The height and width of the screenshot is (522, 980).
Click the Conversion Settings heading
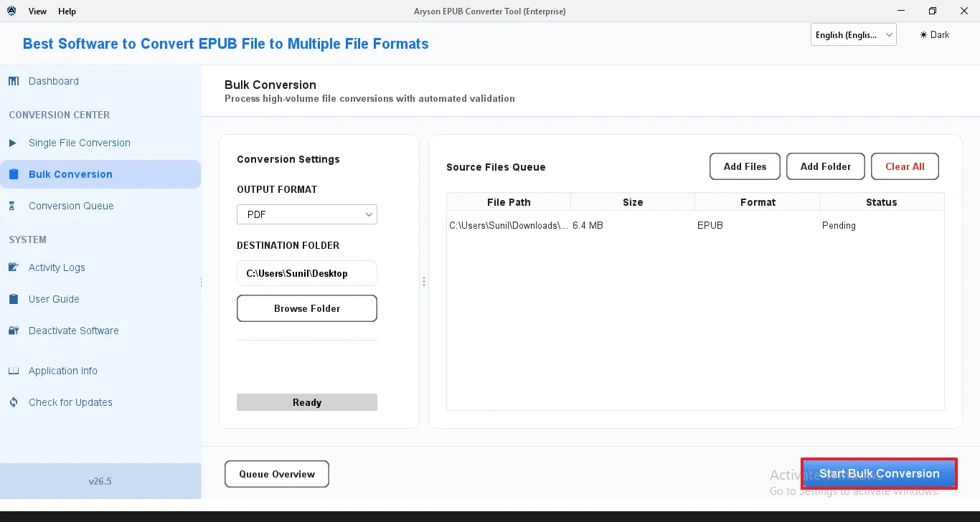point(288,159)
